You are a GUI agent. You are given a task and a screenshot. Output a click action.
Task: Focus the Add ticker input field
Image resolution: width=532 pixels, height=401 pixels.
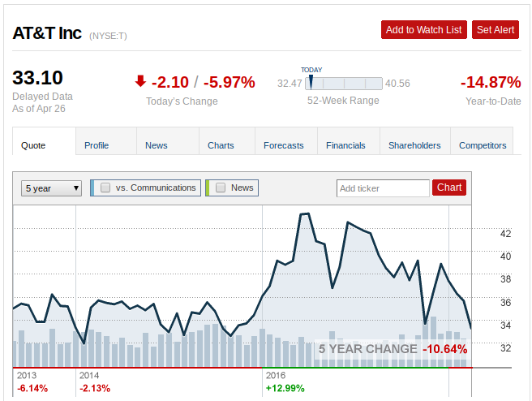(x=383, y=188)
